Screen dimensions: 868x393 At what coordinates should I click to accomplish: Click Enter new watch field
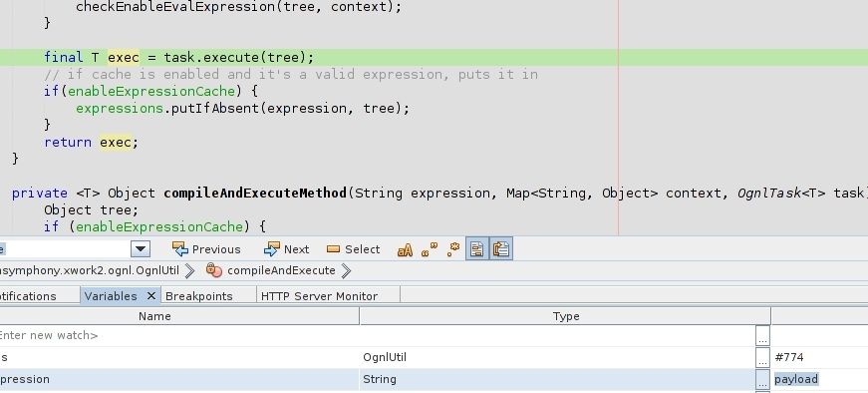[179, 335]
